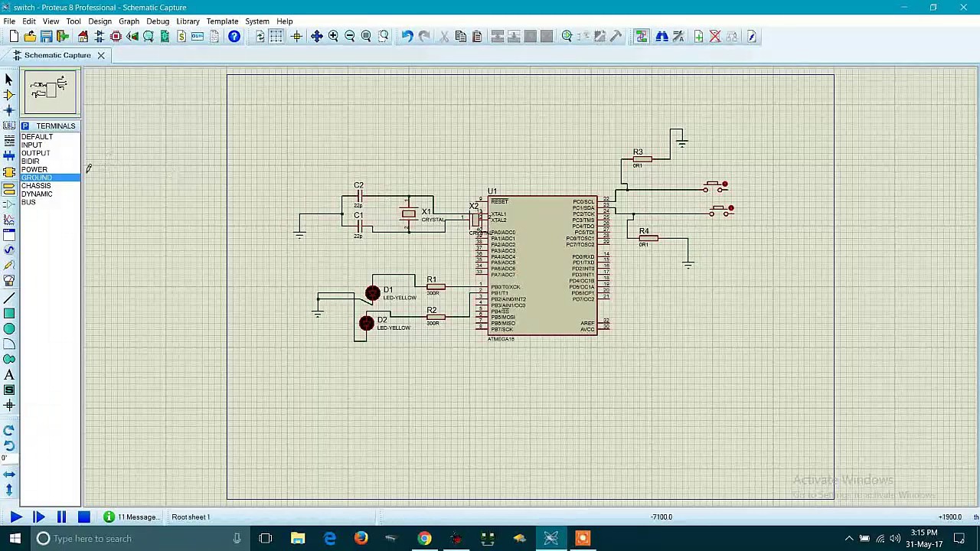Select the Wire Label mode tool
The width and height of the screenshot is (980, 551).
(x=9, y=126)
